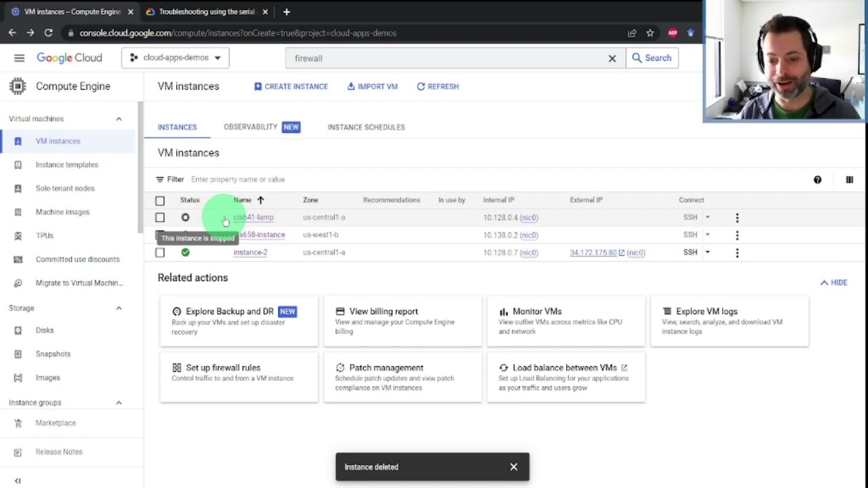Open the Explore Backup and DR card
The image size is (868, 488).
239,321
